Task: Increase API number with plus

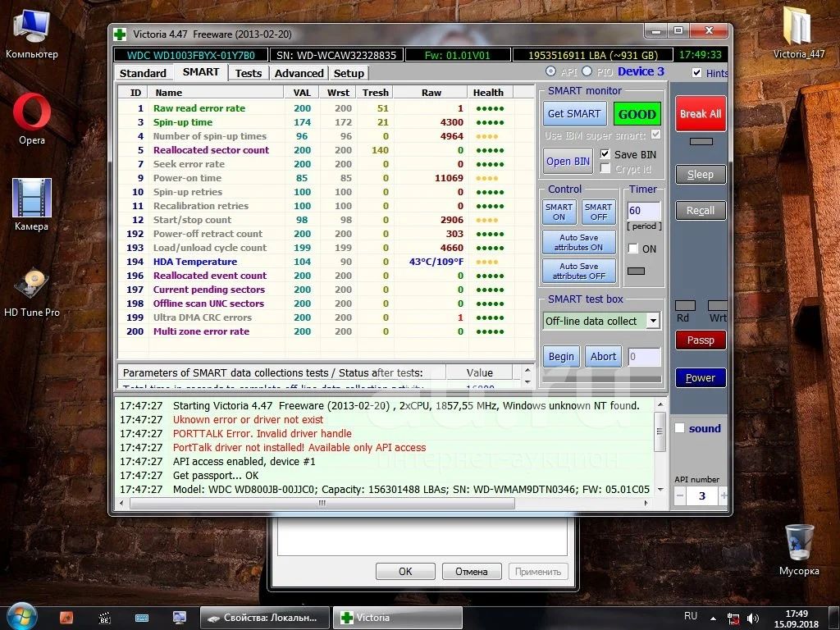Action: pyautogui.click(x=724, y=495)
